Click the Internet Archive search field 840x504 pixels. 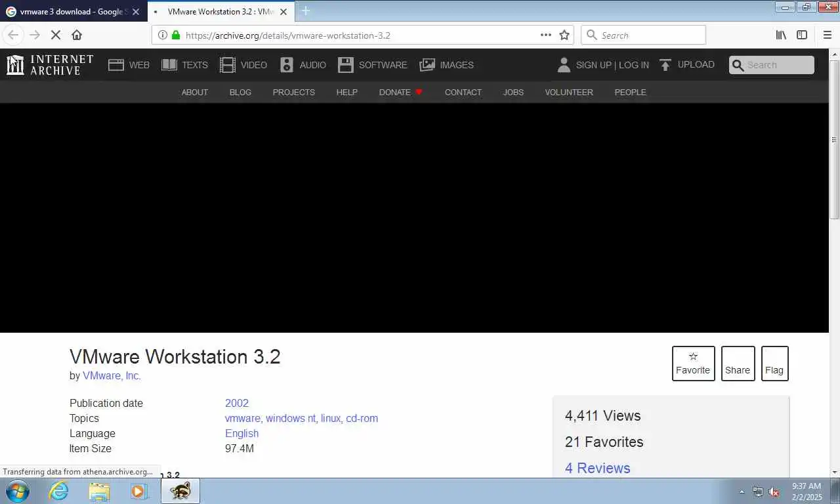coord(771,65)
